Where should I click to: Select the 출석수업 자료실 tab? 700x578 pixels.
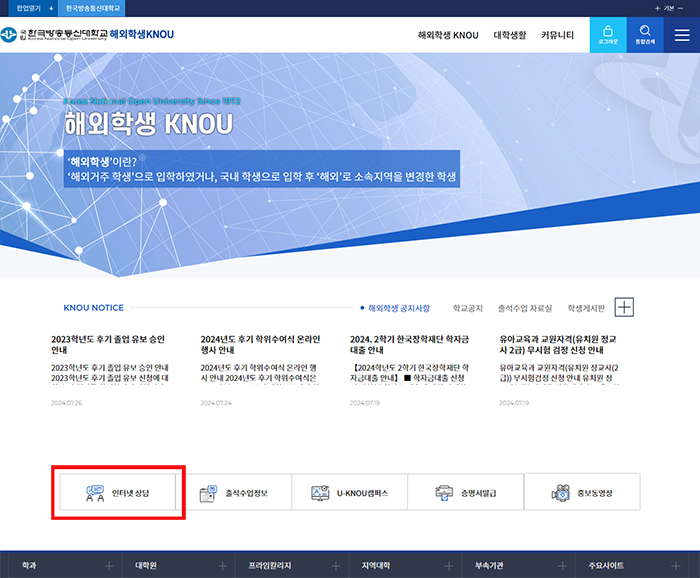(x=525, y=308)
